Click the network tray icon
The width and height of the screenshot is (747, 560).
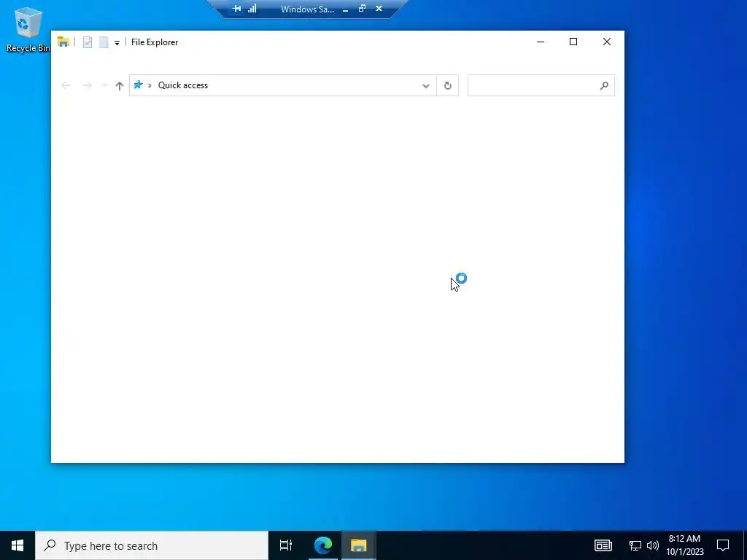635,545
